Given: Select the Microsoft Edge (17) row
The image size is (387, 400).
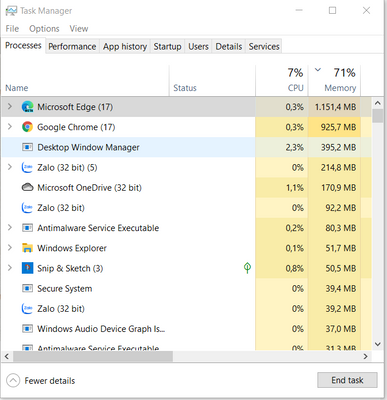Looking at the screenshot, I should click(186, 107).
